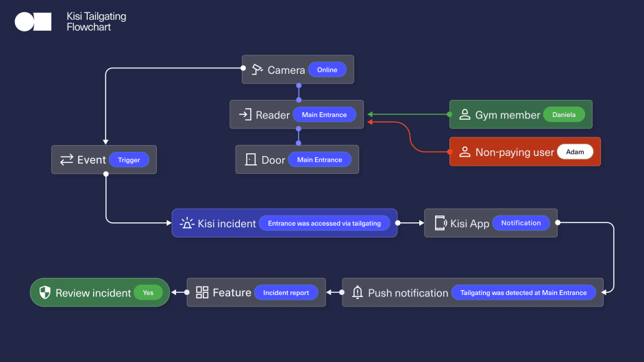Screen dimensions: 644x362
Task: Click the 'Kisi App' label text
Action: pos(470,224)
